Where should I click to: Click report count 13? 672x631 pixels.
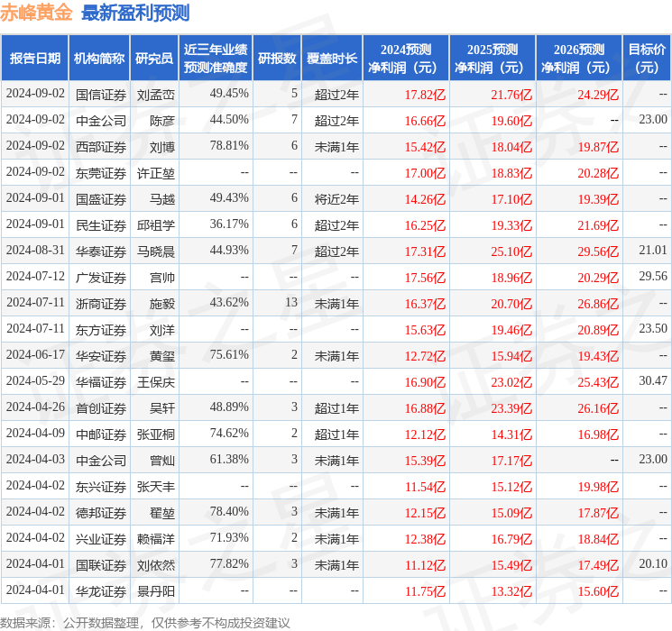click(291, 303)
